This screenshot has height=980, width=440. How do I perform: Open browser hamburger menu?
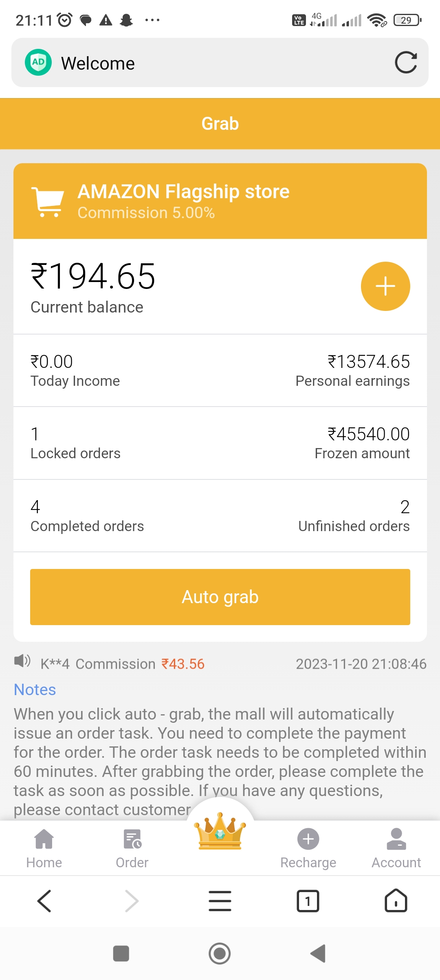(220, 901)
